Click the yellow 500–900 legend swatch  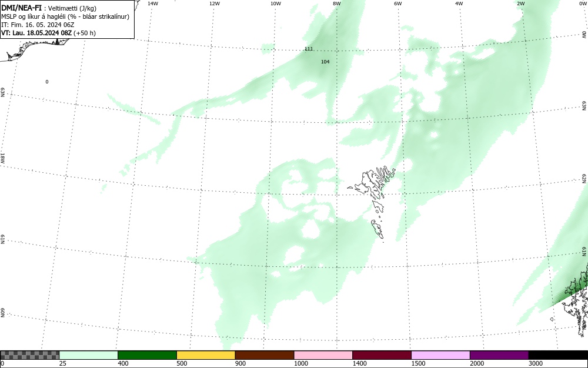click(206, 355)
